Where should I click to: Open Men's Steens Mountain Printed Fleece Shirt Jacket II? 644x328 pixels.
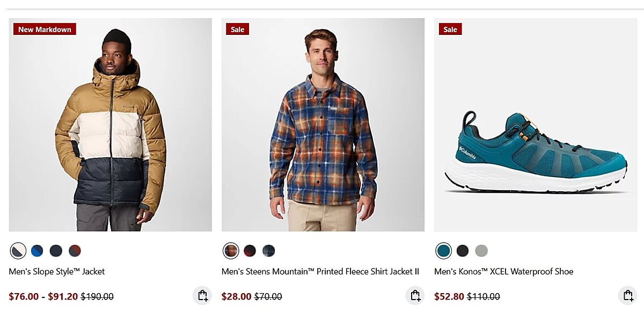click(x=320, y=272)
